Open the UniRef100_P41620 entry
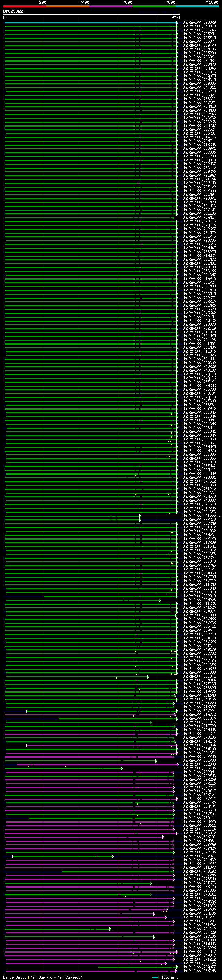 point(199,607)
